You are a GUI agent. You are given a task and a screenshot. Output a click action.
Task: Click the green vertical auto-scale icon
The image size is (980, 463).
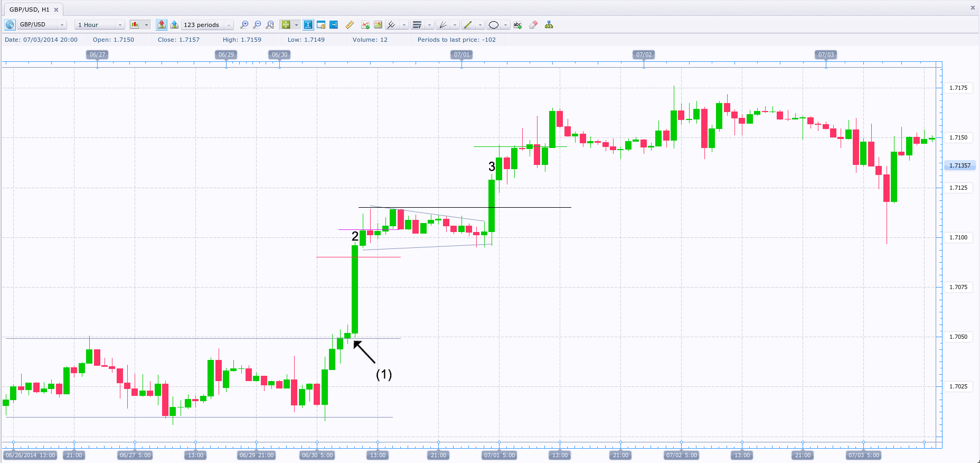point(286,25)
